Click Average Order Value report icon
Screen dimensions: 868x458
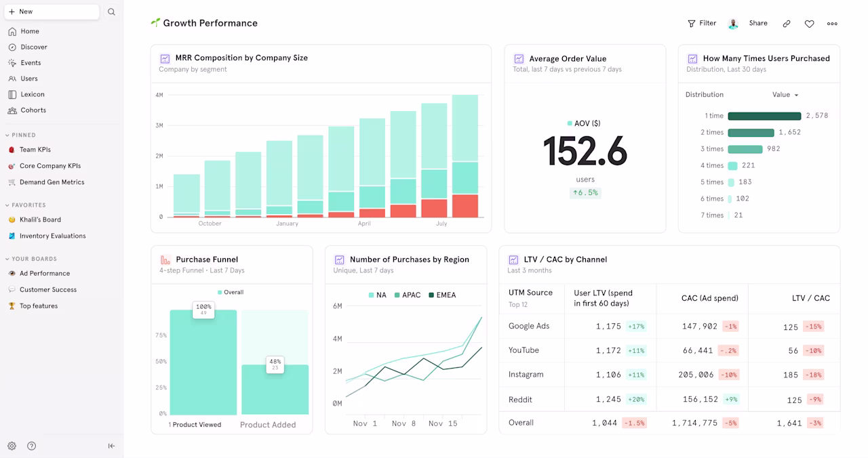[x=519, y=59]
